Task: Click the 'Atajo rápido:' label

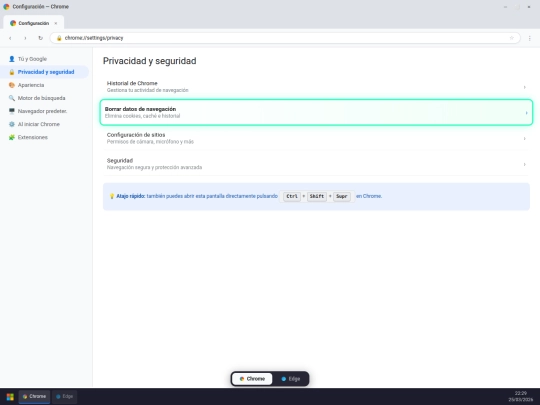Action: point(131,196)
